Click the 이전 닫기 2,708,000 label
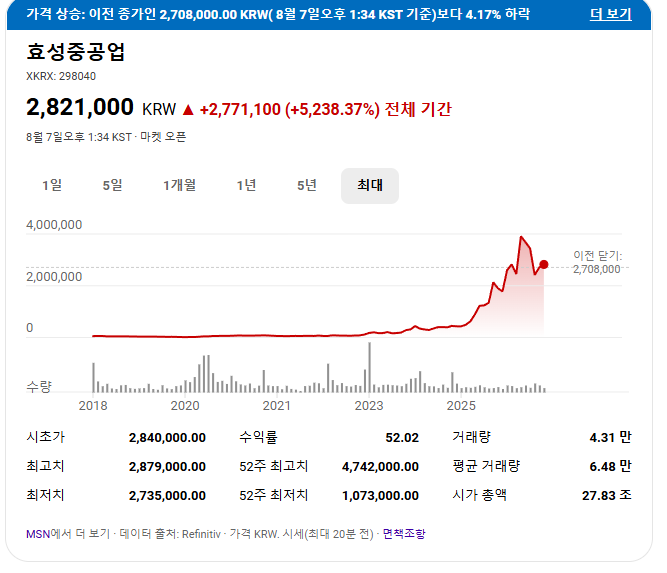Screen dimensions: 667x573 (x=597, y=262)
